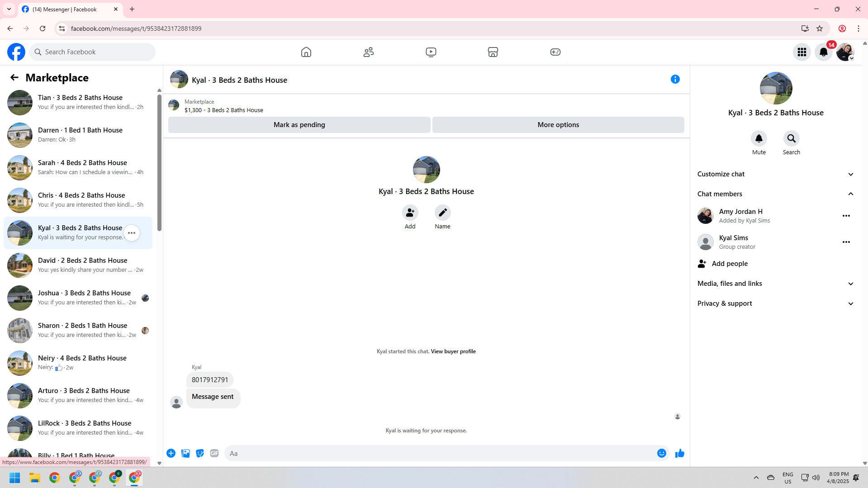Open options for Amy Jordan H member

click(x=846, y=216)
